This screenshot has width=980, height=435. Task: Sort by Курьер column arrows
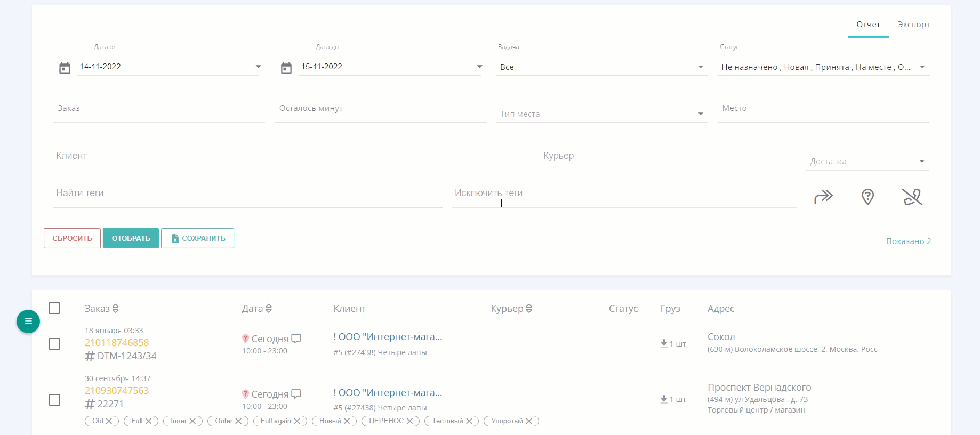[529, 309]
